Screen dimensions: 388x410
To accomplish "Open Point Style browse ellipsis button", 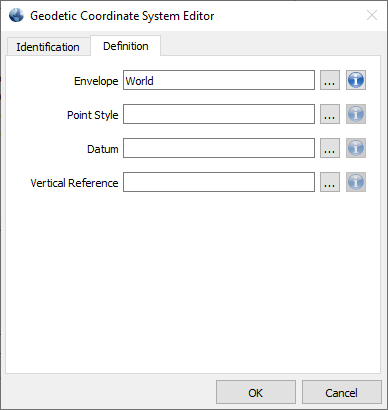I will tap(330, 114).
